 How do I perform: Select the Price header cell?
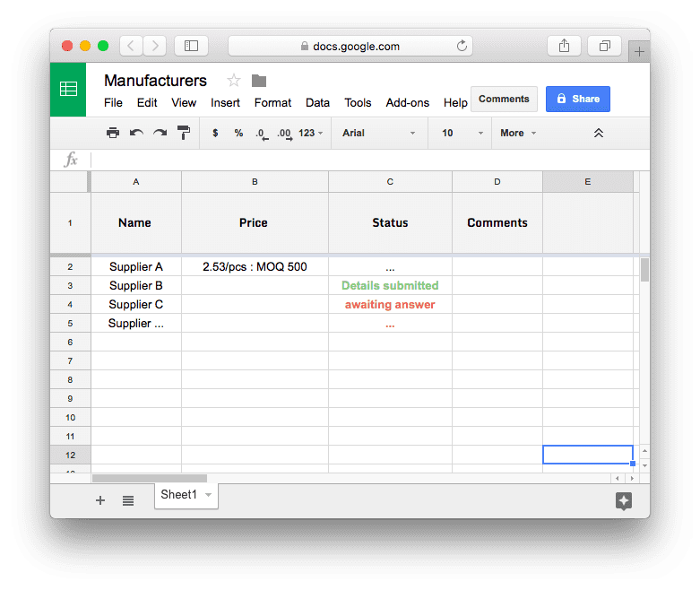click(255, 223)
